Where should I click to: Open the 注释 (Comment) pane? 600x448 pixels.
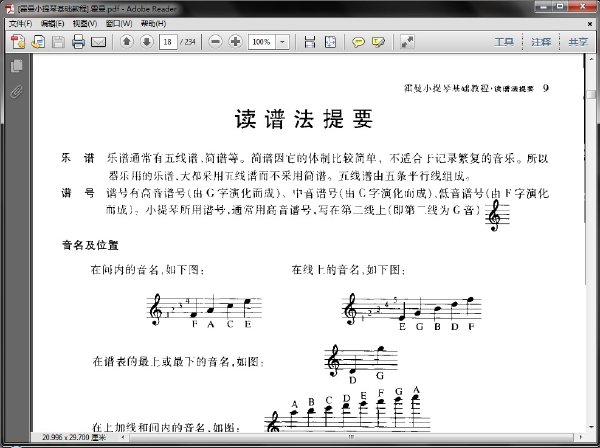(x=541, y=42)
